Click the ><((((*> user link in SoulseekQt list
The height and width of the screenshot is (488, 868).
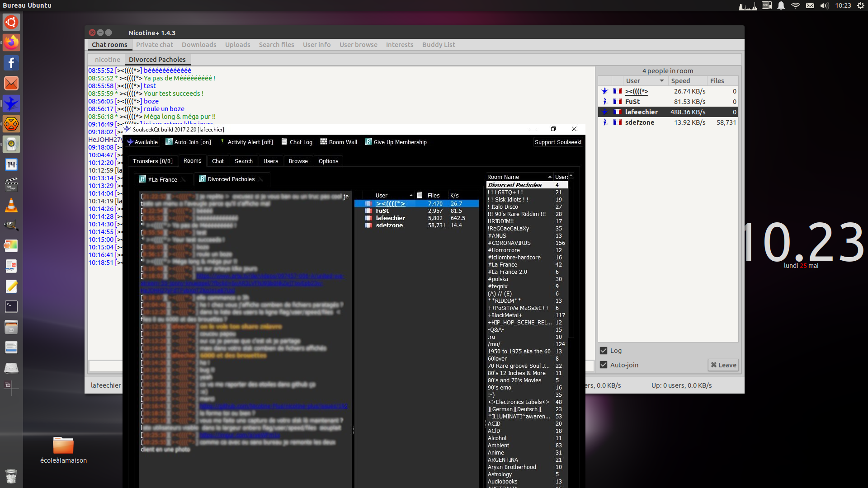391,203
